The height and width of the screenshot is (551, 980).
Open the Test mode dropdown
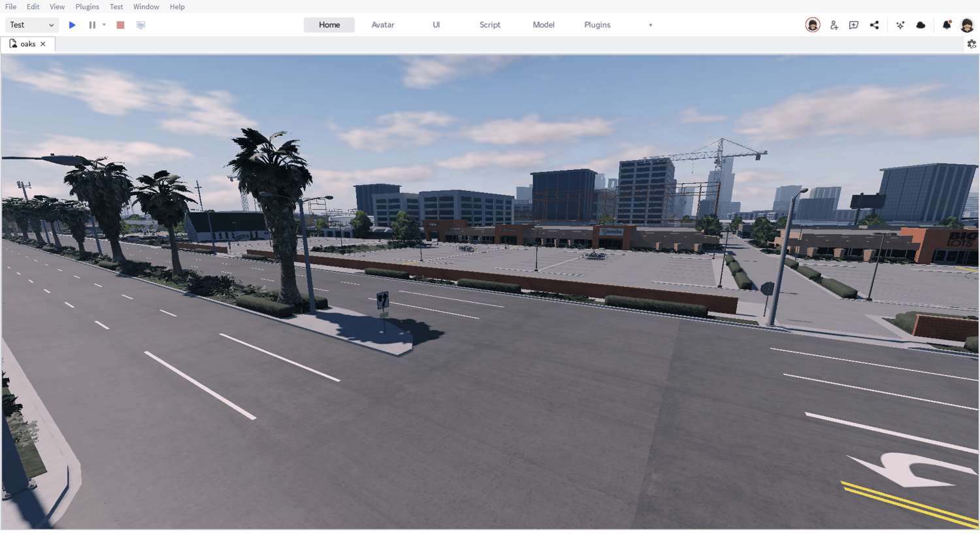[x=32, y=25]
